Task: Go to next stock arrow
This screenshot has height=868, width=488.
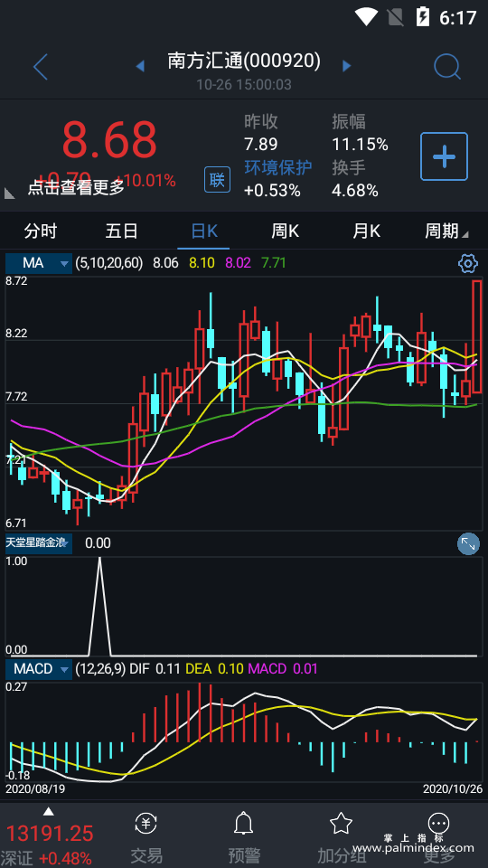Action: click(347, 66)
